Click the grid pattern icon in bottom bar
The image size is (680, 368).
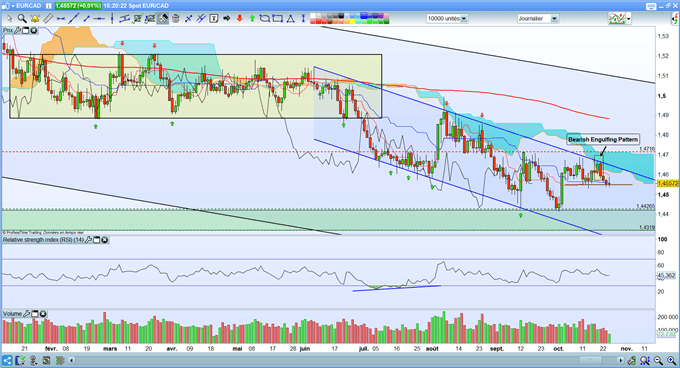(46, 360)
